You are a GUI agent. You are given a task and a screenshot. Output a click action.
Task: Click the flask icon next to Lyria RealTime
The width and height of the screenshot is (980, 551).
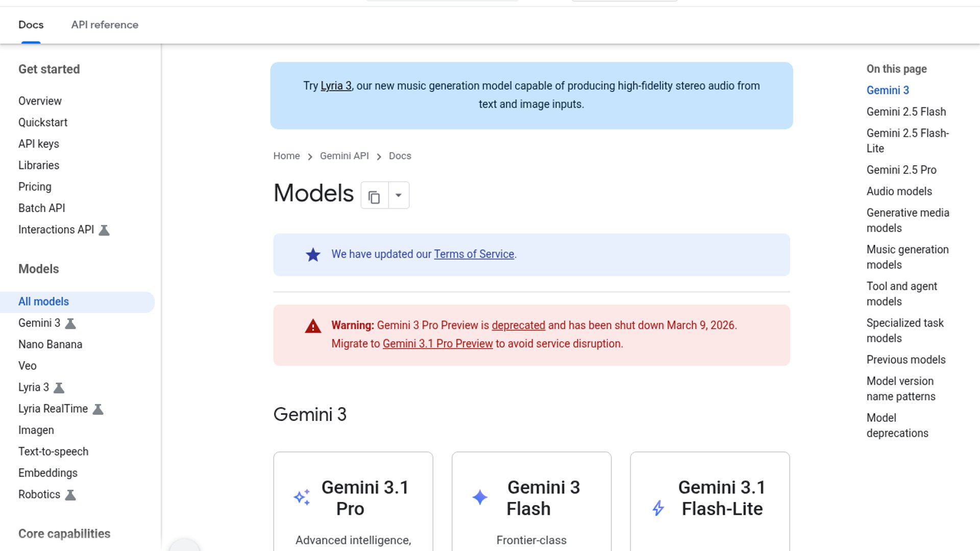point(98,409)
